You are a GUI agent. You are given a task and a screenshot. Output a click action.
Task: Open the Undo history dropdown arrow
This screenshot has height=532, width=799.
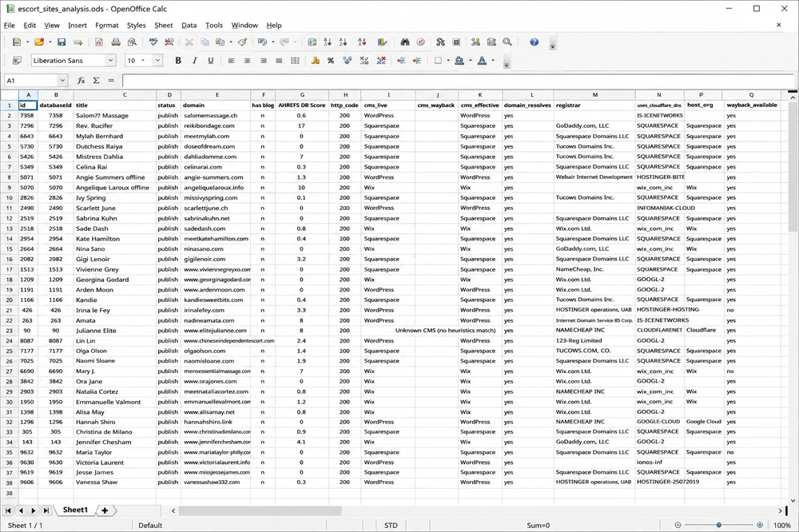click(272, 42)
